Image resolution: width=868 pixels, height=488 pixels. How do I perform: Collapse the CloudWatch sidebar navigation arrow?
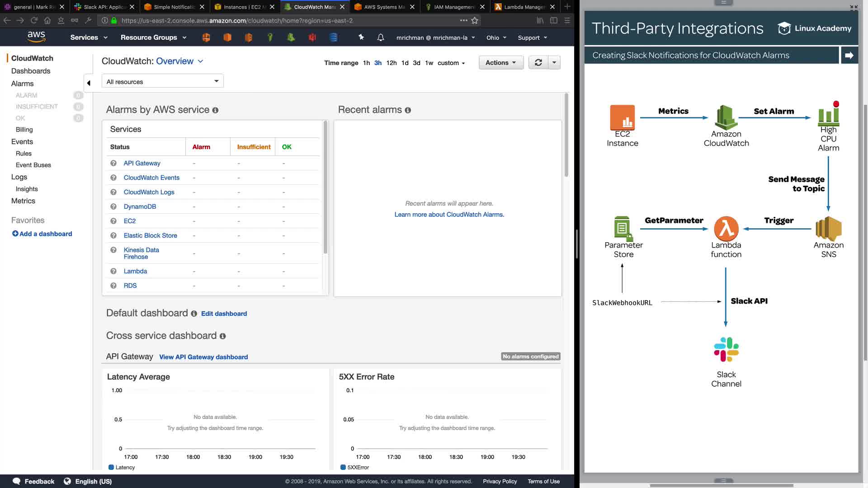point(89,83)
